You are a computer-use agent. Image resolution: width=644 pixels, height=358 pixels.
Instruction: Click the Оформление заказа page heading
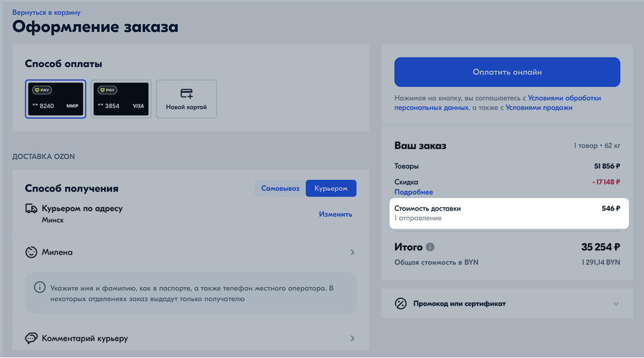coord(95,27)
